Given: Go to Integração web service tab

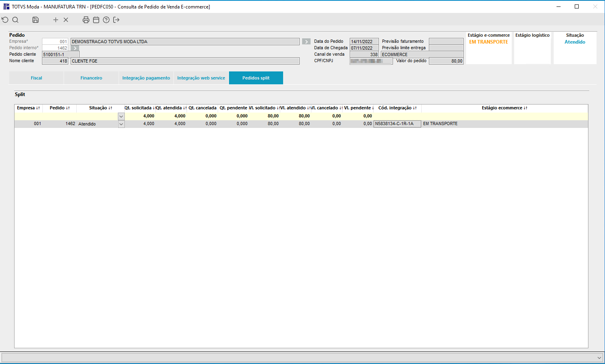Looking at the screenshot, I should [201, 78].
